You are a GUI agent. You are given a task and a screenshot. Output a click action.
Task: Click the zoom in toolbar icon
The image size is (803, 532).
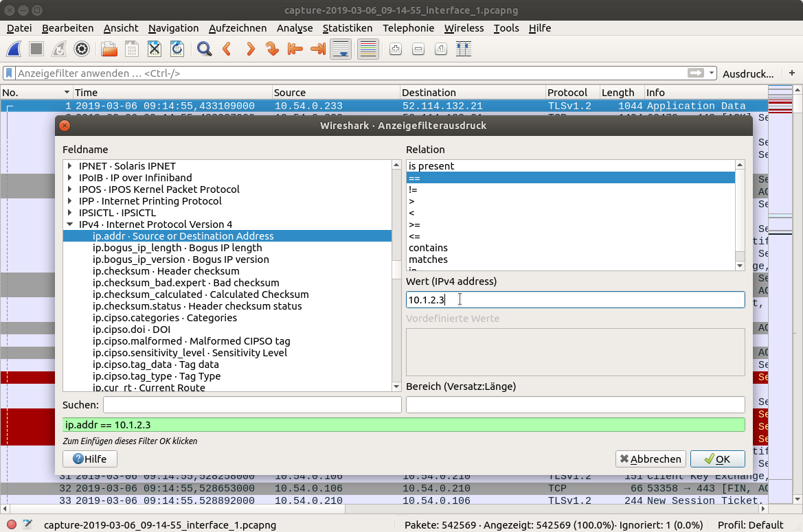pyautogui.click(x=395, y=49)
